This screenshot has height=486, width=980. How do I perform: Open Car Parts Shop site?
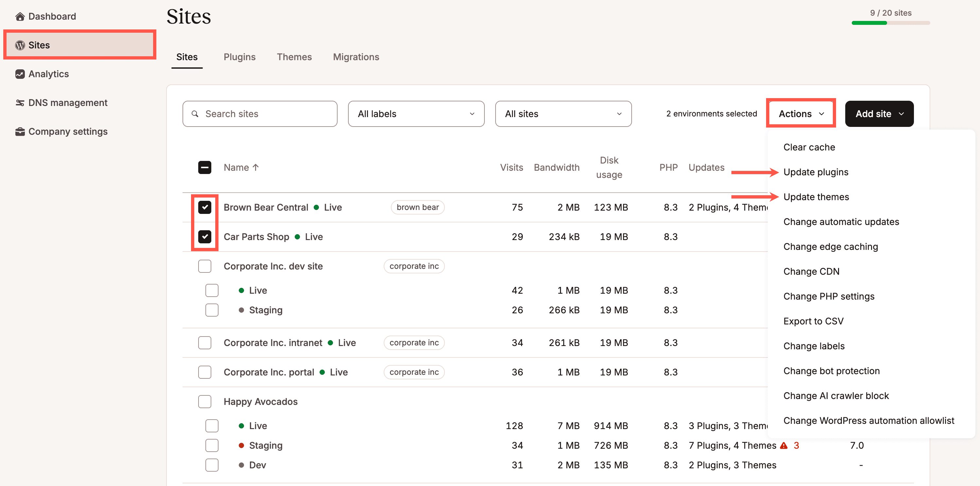pyautogui.click(x=256, y=236)
